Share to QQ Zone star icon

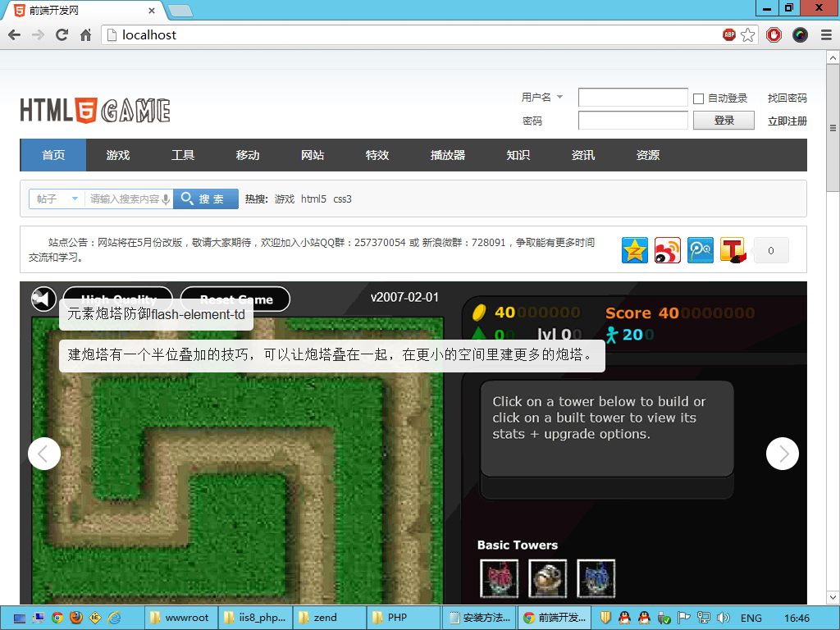tap(635, 250)
